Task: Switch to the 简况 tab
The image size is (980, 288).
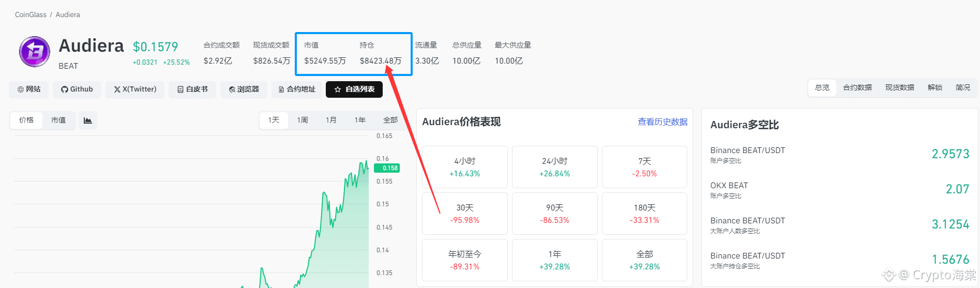Action: pos(963,88)
